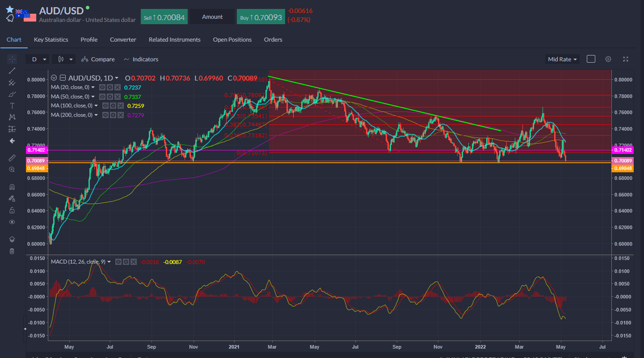Image resolution: width=644 pixels, height=358 pixels.
Task: Enable the magnet snap mode
Action: click(x=12, y=187)
